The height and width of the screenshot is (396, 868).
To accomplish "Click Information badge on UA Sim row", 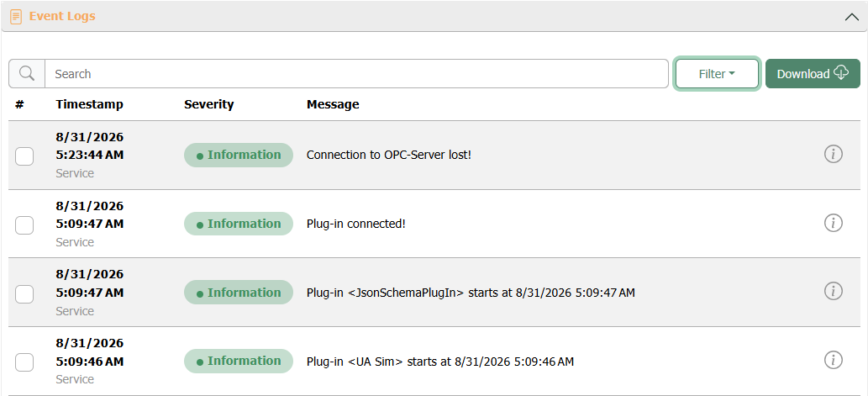I will (238, 361).
